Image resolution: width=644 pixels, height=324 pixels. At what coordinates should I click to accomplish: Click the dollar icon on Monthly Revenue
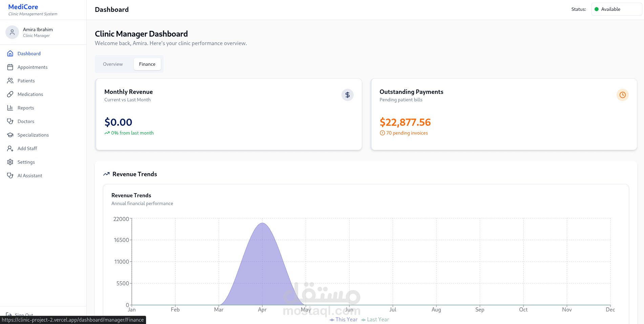point(347,95)
